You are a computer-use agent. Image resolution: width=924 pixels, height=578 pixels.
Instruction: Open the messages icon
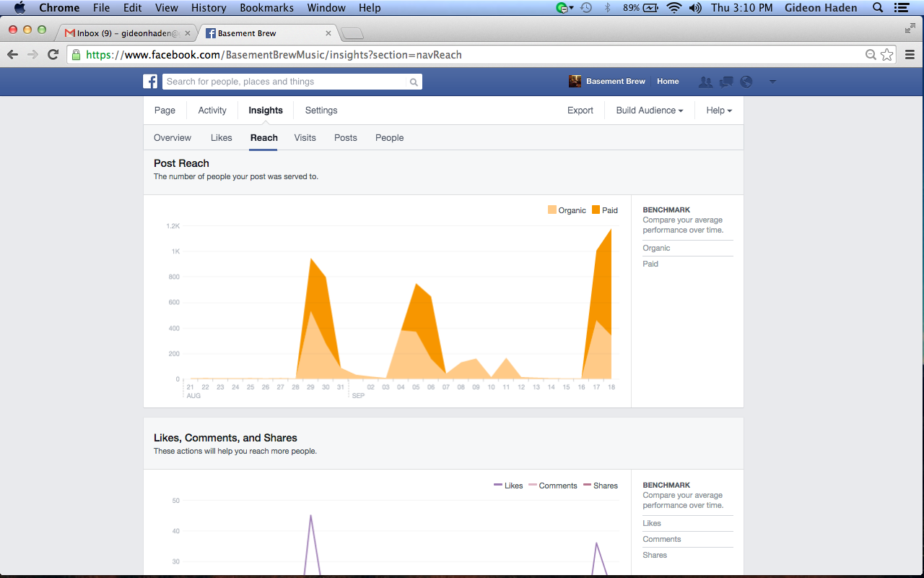[725, 82]
